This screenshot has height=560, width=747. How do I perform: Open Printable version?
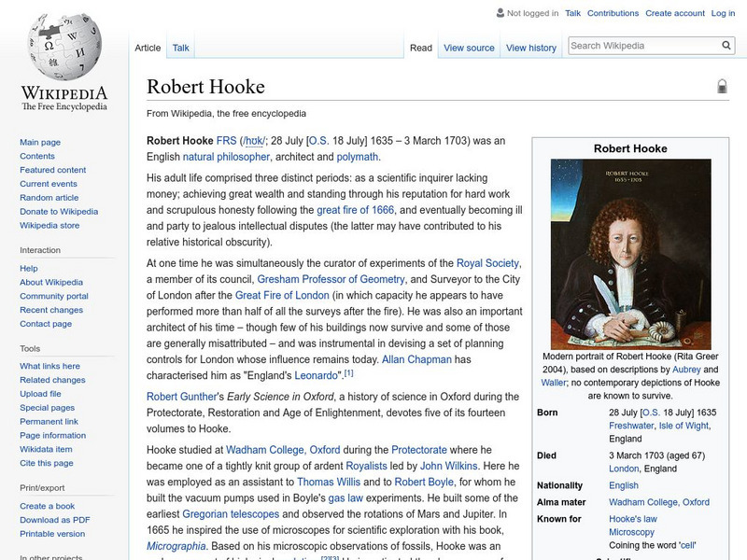point(52,533)
